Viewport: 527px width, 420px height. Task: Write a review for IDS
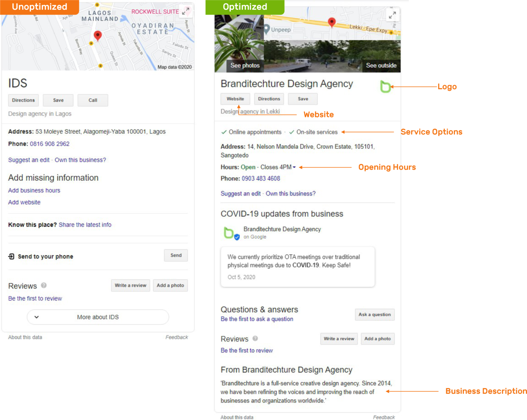130,285
